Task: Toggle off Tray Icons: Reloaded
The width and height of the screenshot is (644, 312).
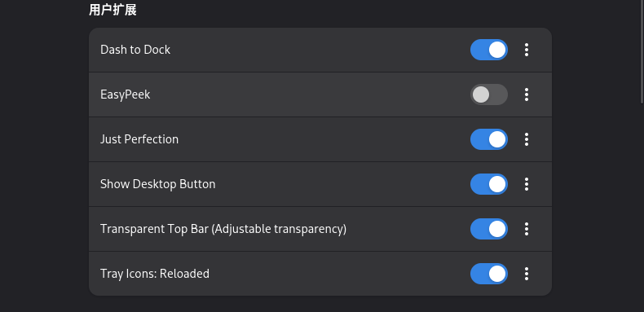Action: click(x=489, y=274)
